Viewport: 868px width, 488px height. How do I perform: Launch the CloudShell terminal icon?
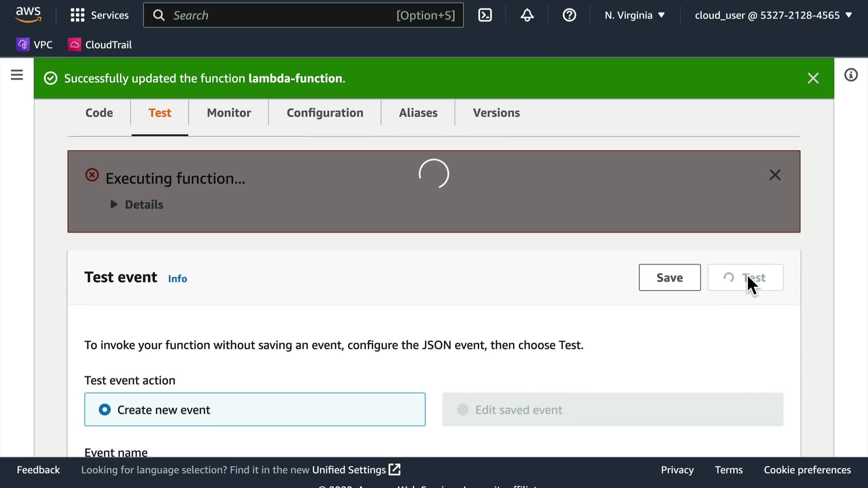click(x=485, y=15)
